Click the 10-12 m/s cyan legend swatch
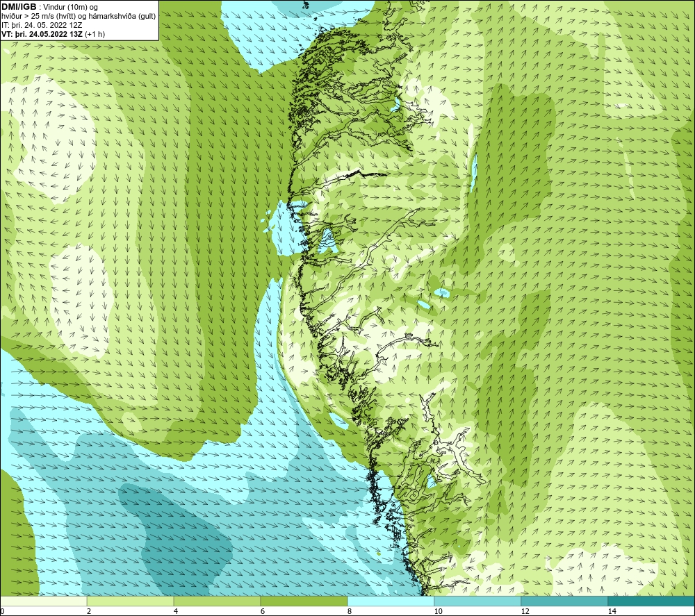This screenshot has width=695, height=616. (478, 601)
